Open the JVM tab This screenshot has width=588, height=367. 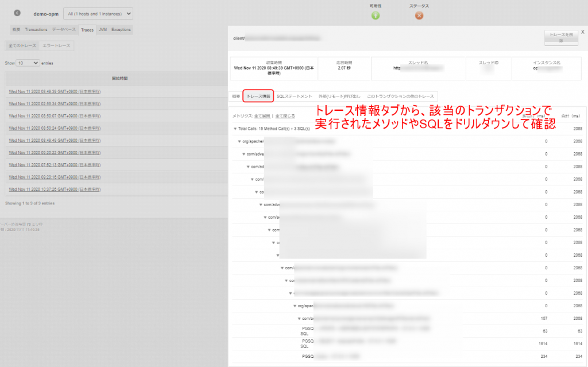click(103, 30)
